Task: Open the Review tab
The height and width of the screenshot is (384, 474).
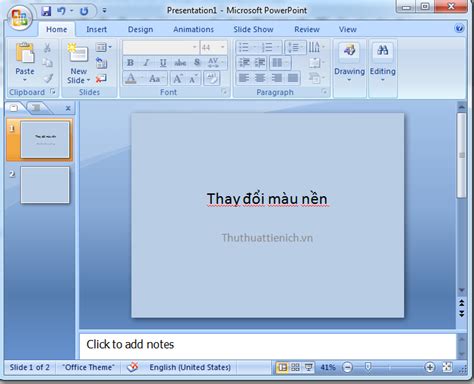Action: [307, 29]
